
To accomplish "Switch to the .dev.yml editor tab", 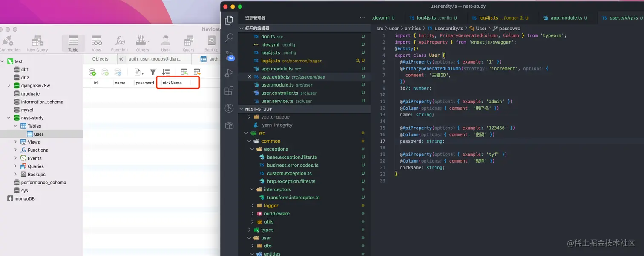I will click(383, 18).
